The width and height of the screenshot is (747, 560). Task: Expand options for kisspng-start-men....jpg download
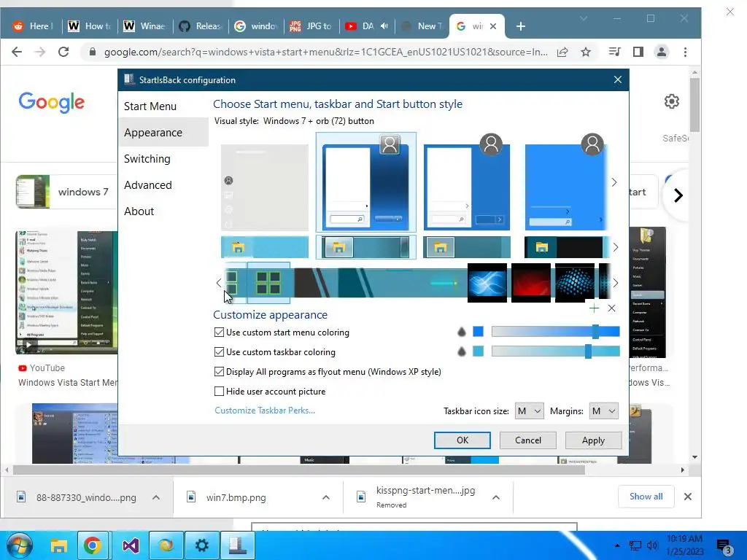pyautogui.click(x=496, y=497)
